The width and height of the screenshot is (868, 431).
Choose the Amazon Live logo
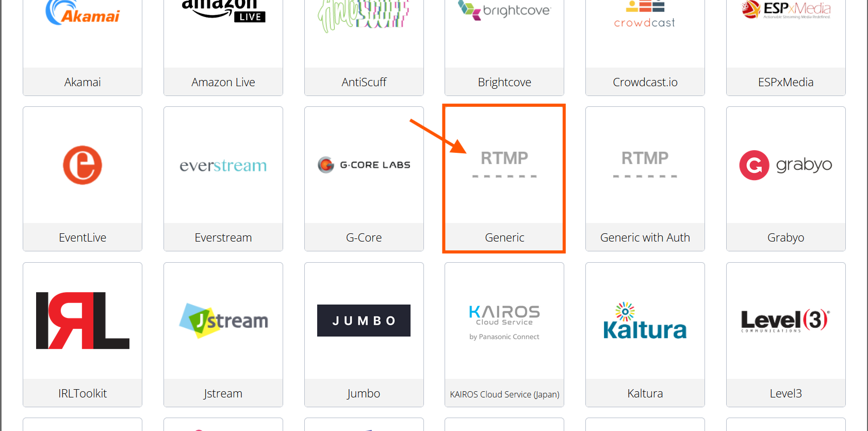(223, 11)
